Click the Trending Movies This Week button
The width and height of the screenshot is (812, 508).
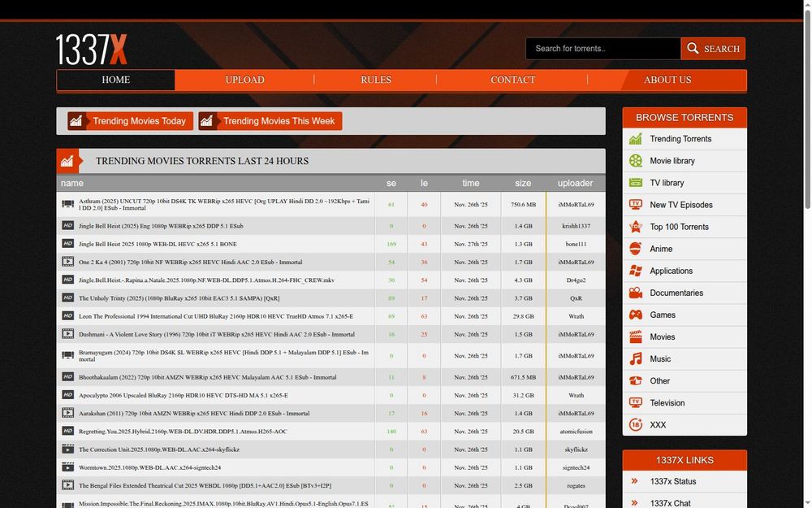[270, 121]
